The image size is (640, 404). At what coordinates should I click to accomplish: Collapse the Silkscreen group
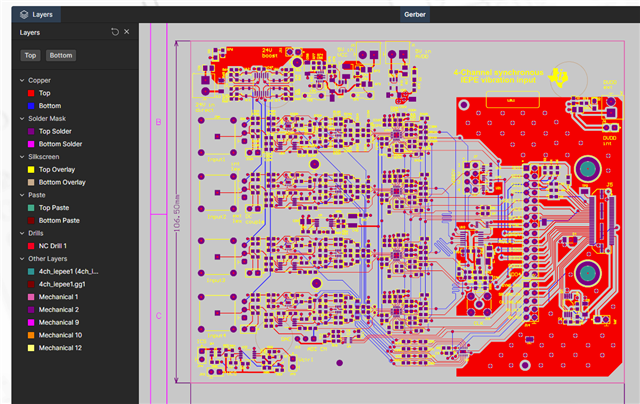click(22, 157)
